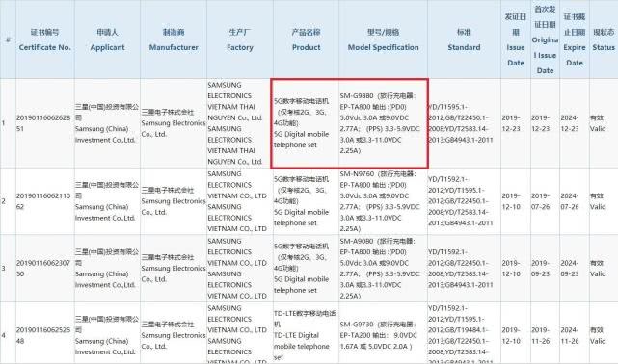Click the Manufacturer column header
The height and width of the screenshot is (364, 618).
tap(174, 39)
